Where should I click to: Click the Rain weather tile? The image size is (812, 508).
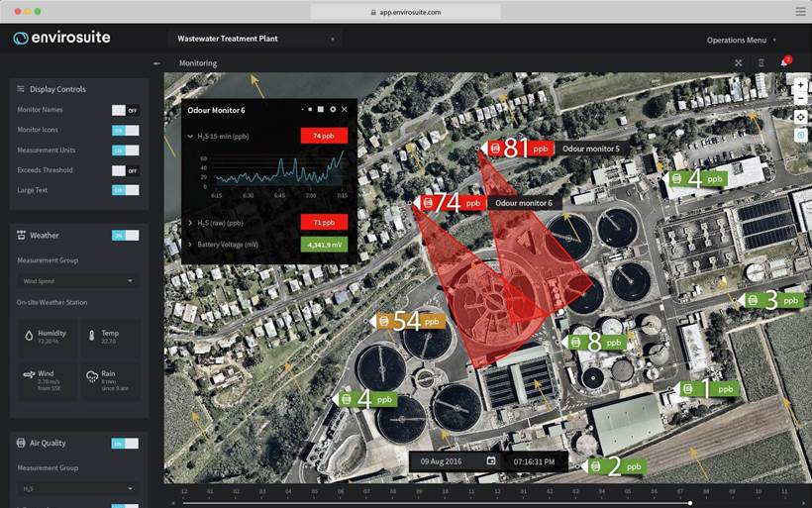[111, 380]
